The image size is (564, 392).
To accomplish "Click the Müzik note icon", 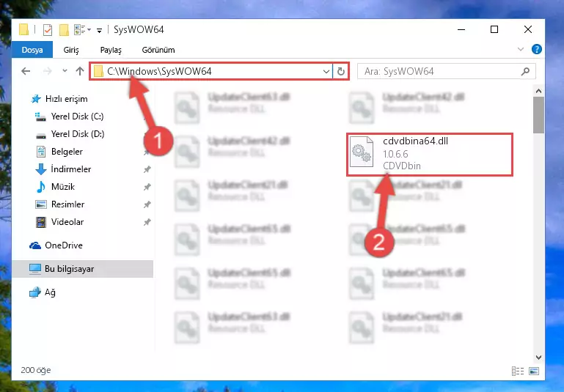I will click(41, 187).
